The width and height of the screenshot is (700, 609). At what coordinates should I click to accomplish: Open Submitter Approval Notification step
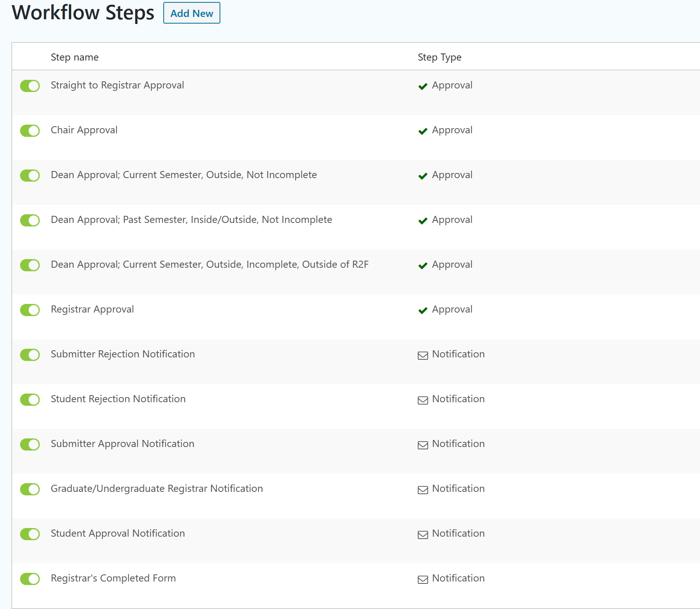(122, 444)
